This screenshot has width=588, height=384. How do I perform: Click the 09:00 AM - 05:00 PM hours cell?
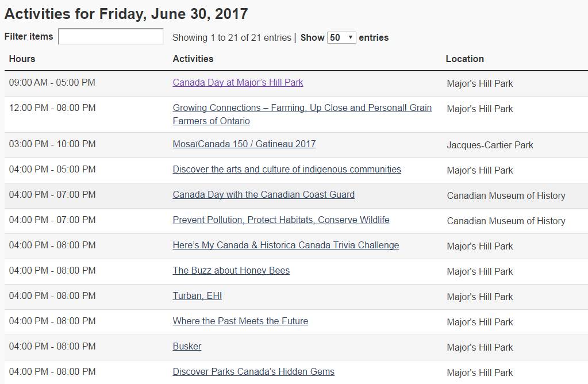coord(52,83)
